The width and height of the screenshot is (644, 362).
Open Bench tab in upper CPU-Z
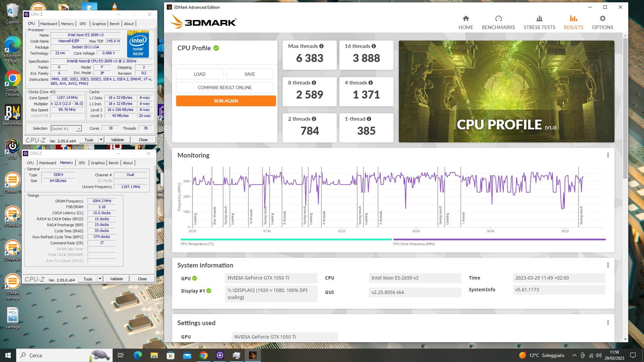point(114,24)
